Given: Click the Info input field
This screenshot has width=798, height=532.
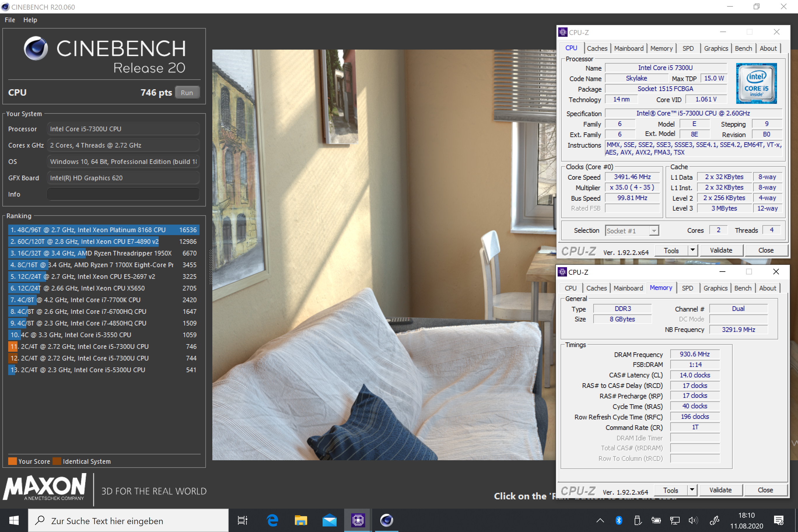Looking at the screenshot, I should pos(123,195).
